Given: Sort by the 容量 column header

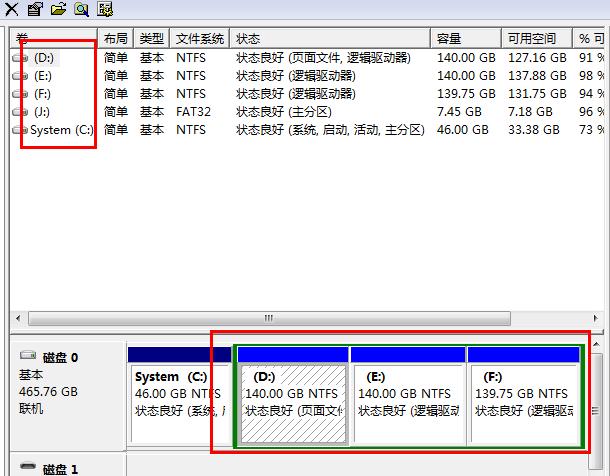Looking at the screenshot, I should (466, 38).
